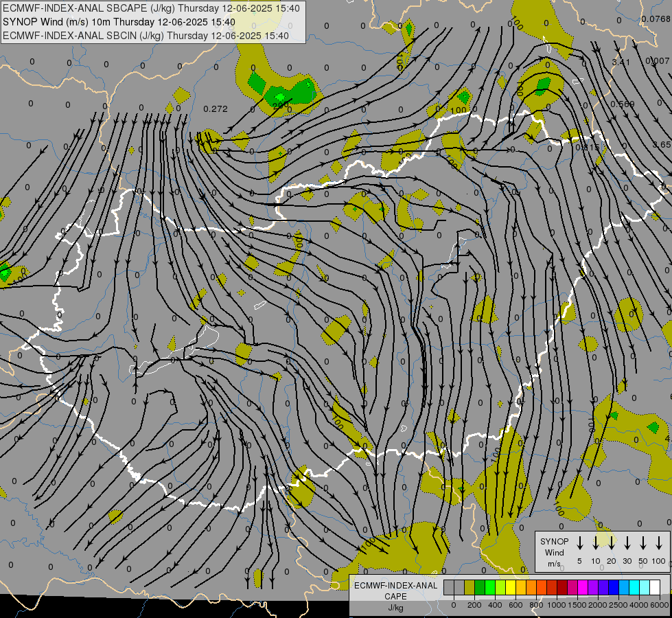672x618 pixels.
Task: Click the '30' speed label in wind legend
Action: click(x=627, y=561)
